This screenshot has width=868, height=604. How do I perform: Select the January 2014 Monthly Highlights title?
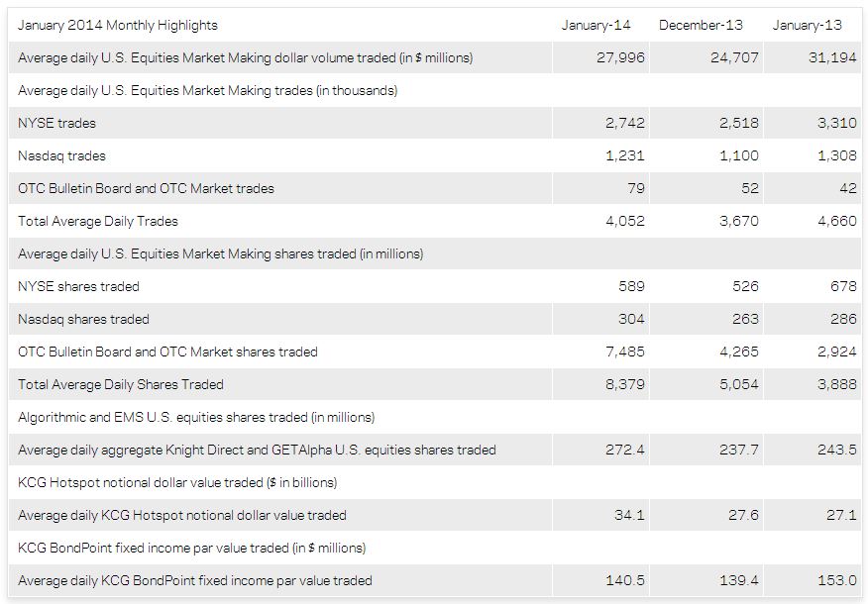click(118, 25)
